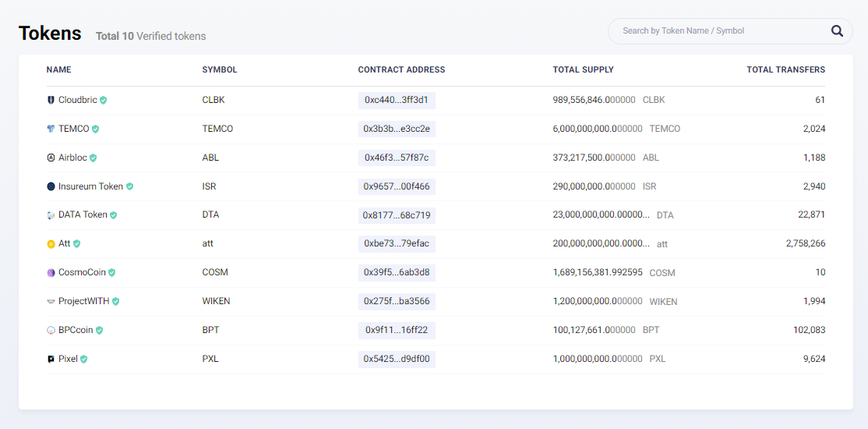868x429 pixels.
Task: Click the Pixel token logo icon
Action: [51, 359]
